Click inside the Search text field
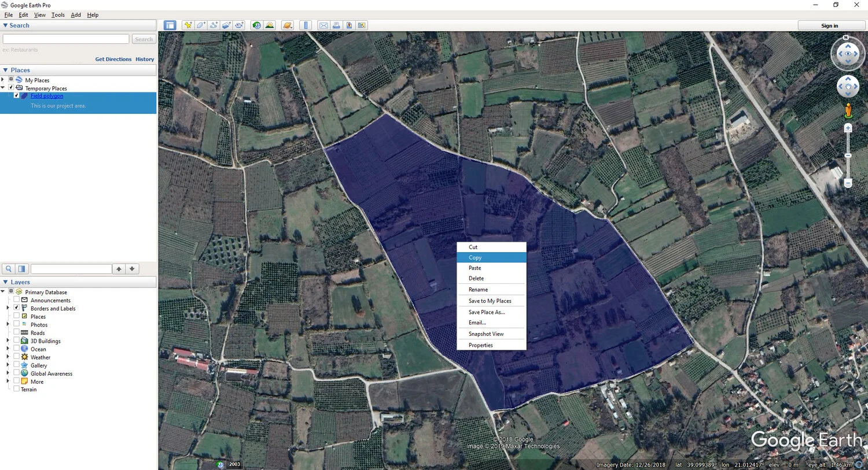This screenshot has width=868, height=470. click(66, 39)
